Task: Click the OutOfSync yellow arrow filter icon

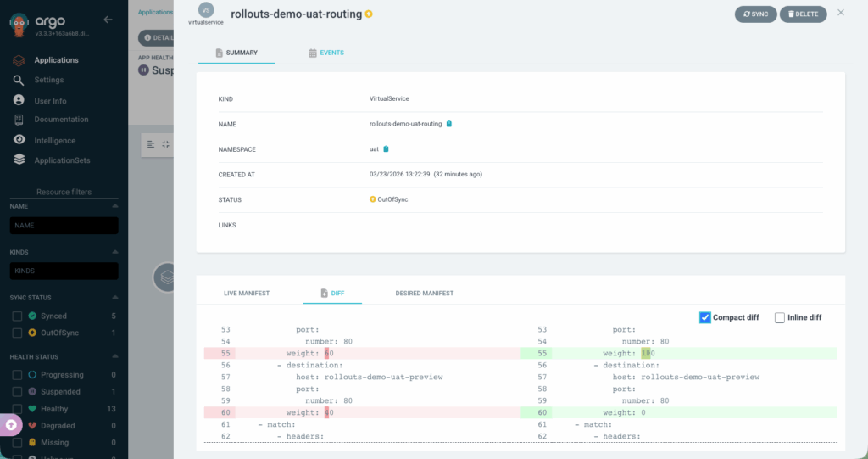Action: coord(32,333)
